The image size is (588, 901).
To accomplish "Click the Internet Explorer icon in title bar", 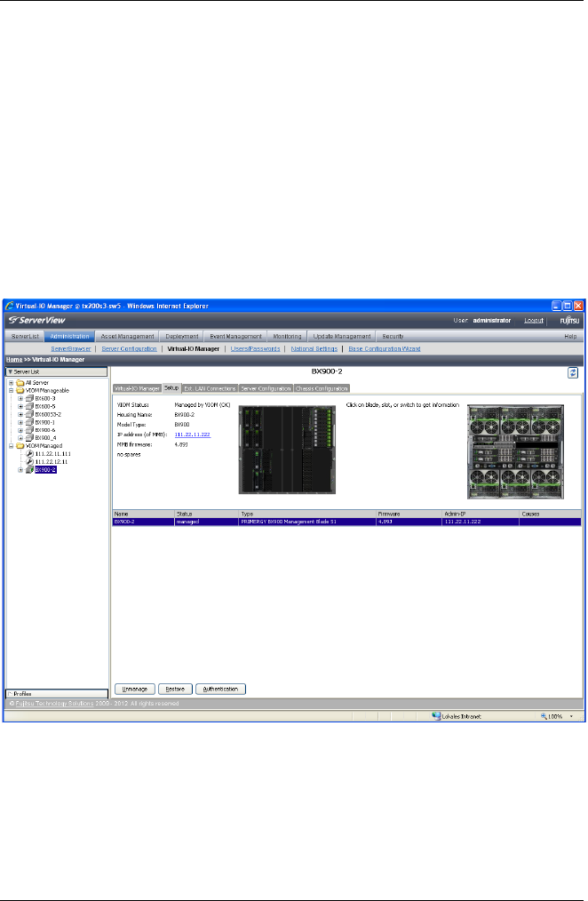I will (x=9, y=306).
